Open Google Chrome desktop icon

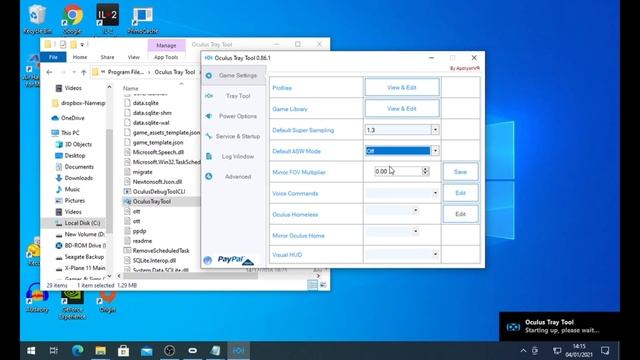click(72, 19)
